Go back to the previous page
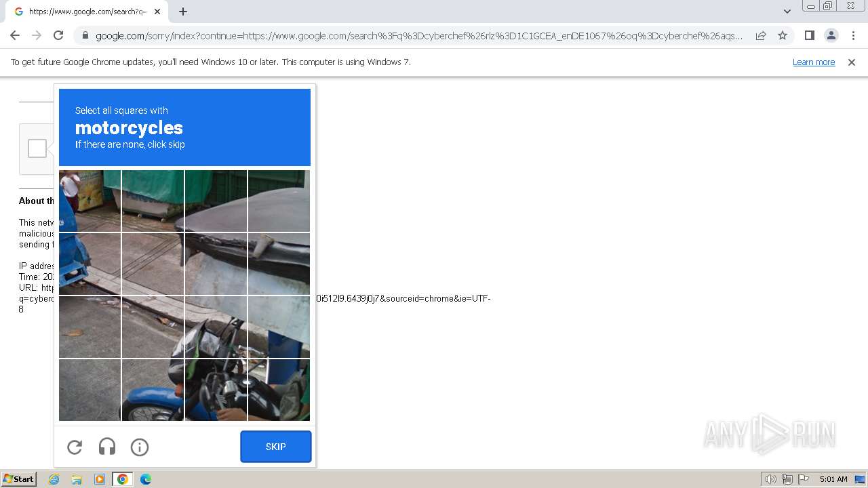 pyautogui.click(x=15, y=35)
